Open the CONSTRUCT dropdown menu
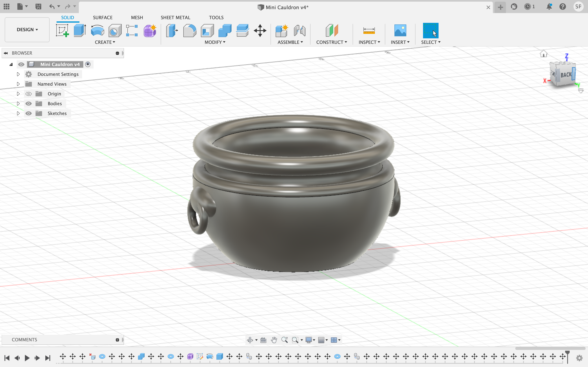The height and width of the screenshot is (367, 588). 331,42
